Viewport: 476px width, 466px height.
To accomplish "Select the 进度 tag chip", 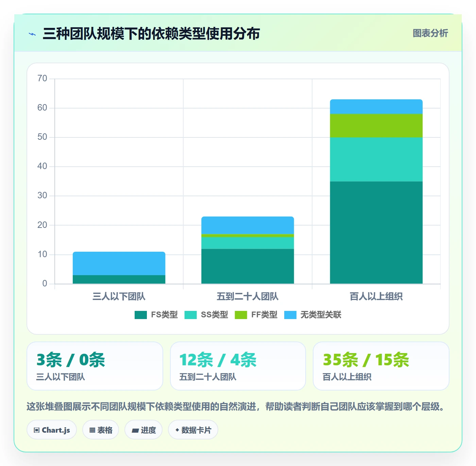I will (143, 430).
